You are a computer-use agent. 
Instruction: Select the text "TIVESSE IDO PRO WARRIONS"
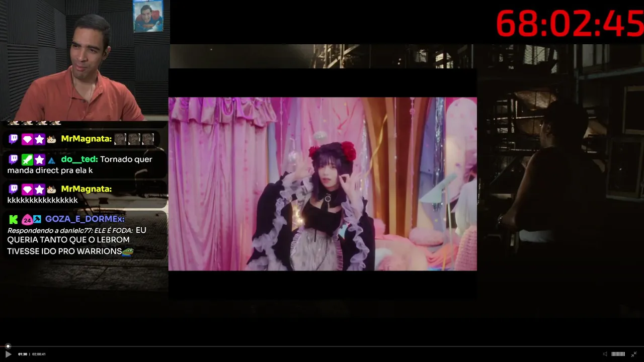(64, 251)
